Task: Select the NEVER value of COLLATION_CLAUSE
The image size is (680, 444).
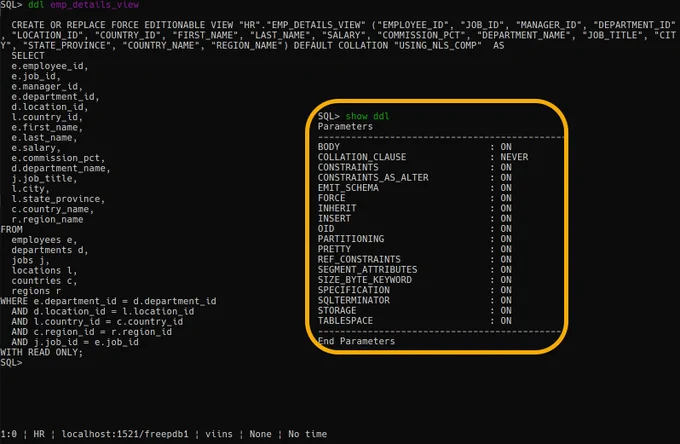Action: (x=514, y=157)
